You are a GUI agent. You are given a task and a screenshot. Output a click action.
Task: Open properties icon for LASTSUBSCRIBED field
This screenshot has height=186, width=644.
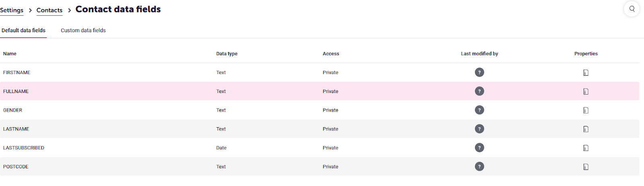586,148
